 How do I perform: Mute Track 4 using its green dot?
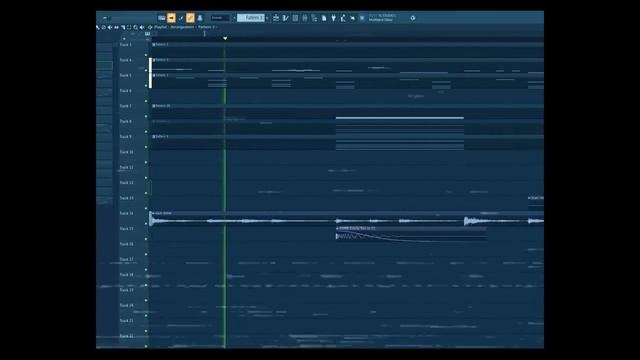click(146, 70)
